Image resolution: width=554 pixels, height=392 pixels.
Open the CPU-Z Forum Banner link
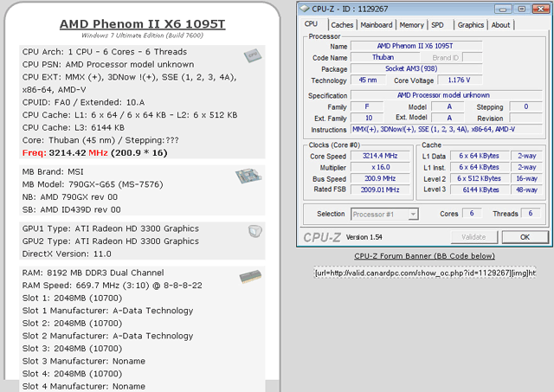(x=424, y=256)
